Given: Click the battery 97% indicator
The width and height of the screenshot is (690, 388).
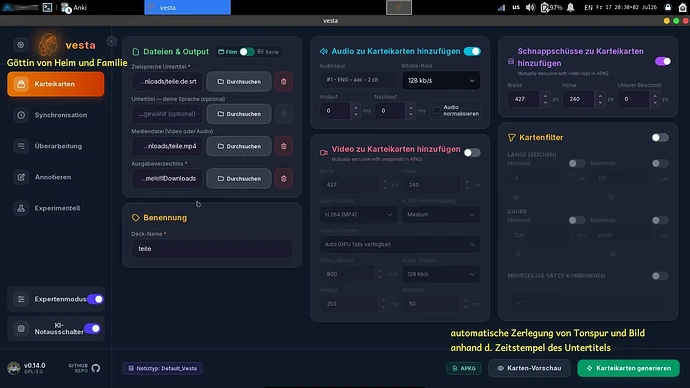Looking at the screenshot, I should (x=551, y=7).
